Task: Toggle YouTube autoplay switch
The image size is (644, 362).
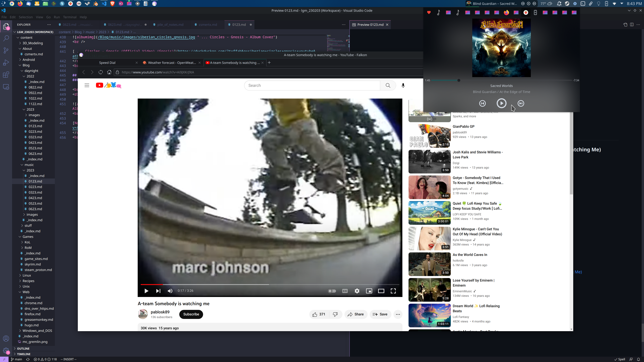Action: tap(332, 291)
